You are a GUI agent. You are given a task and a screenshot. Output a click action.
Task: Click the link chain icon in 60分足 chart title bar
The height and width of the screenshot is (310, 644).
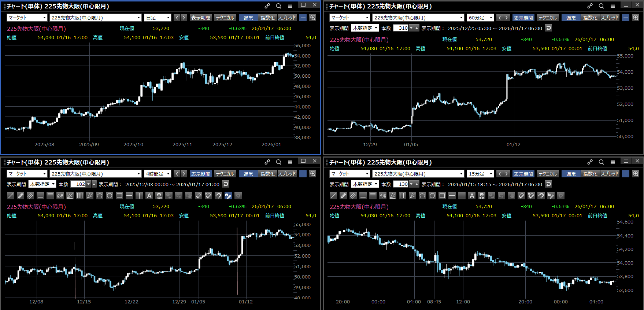pyautogui.click(x=590, y=6)
